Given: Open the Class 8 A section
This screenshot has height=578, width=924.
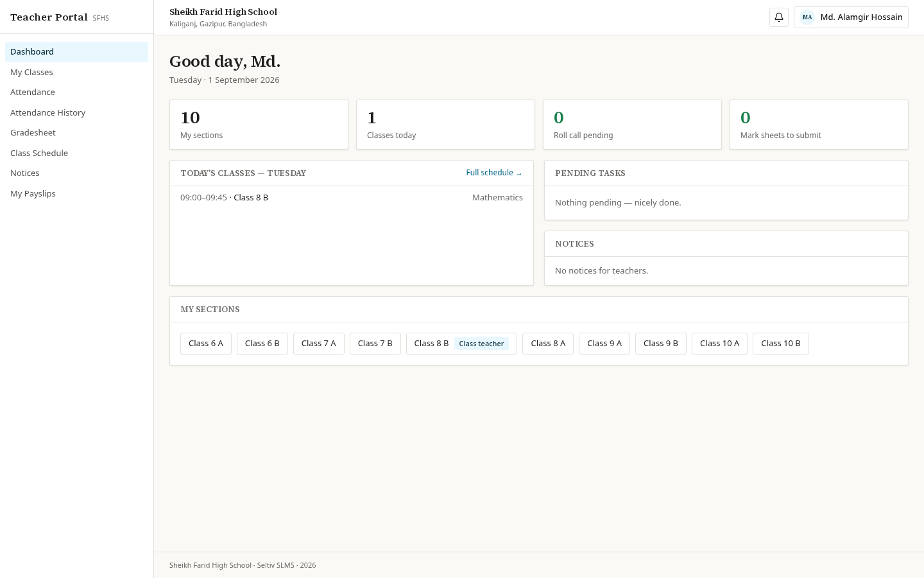Looking at the screenshot, I should click(x=548, y=344).
